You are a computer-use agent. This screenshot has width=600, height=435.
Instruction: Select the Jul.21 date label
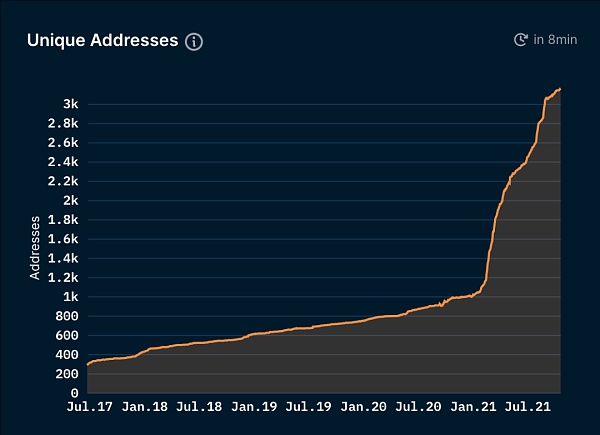[x=528, y=407]
